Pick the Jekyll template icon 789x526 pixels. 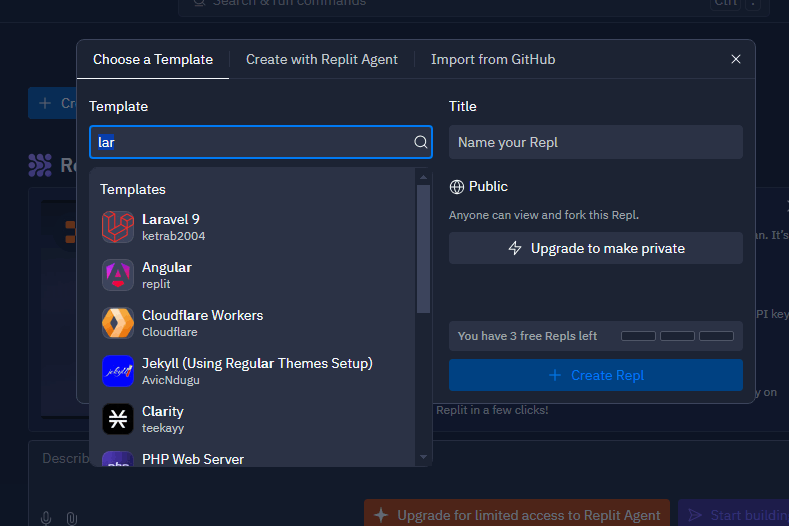pyautogui.click(x=118, y=371)
